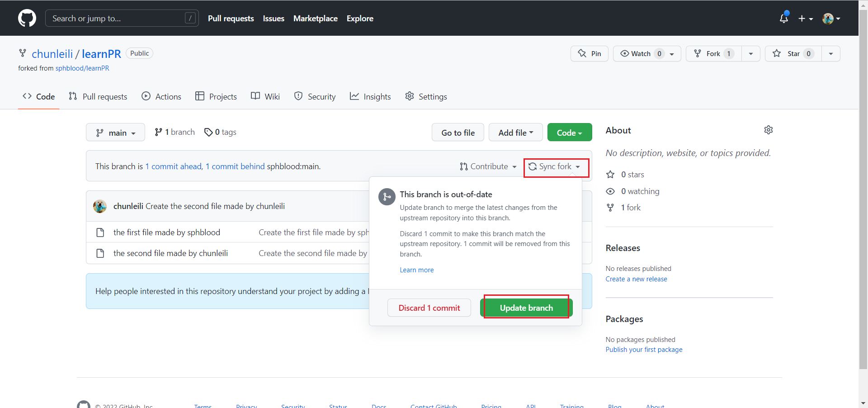
Task: Open the Releases heading link
Action: [623, 248]
